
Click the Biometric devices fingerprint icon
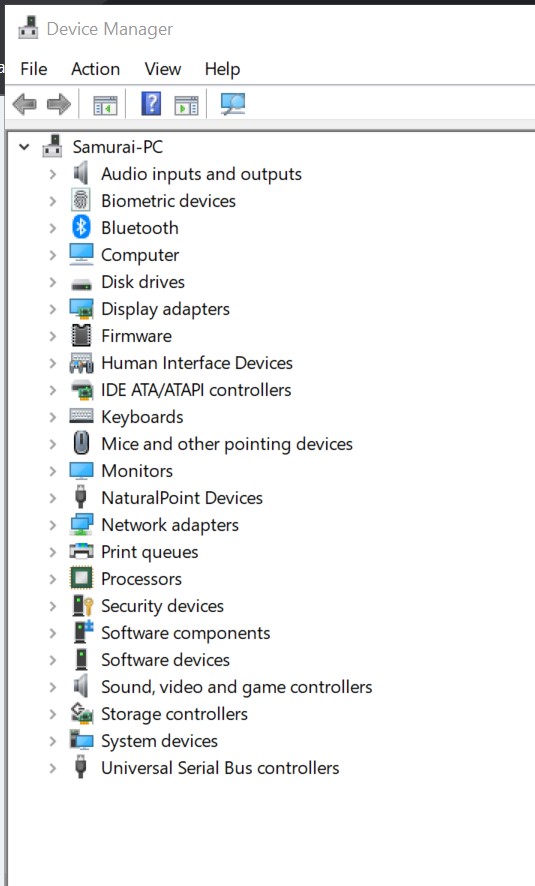pos(81,201)
